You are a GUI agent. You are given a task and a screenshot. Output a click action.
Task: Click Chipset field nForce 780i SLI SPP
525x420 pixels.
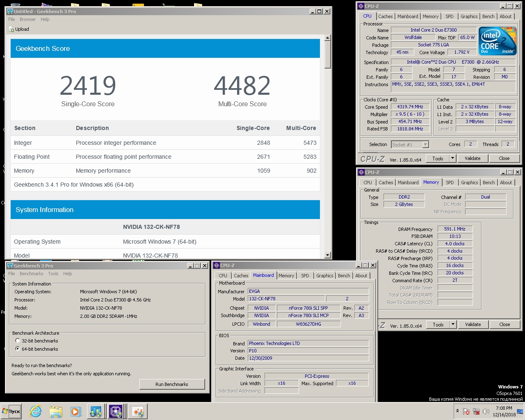pos(308,308)
